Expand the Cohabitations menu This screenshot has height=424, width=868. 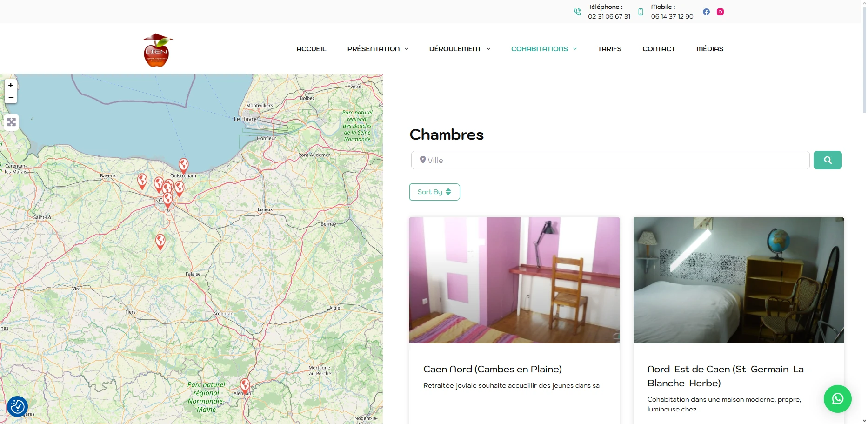544,49
